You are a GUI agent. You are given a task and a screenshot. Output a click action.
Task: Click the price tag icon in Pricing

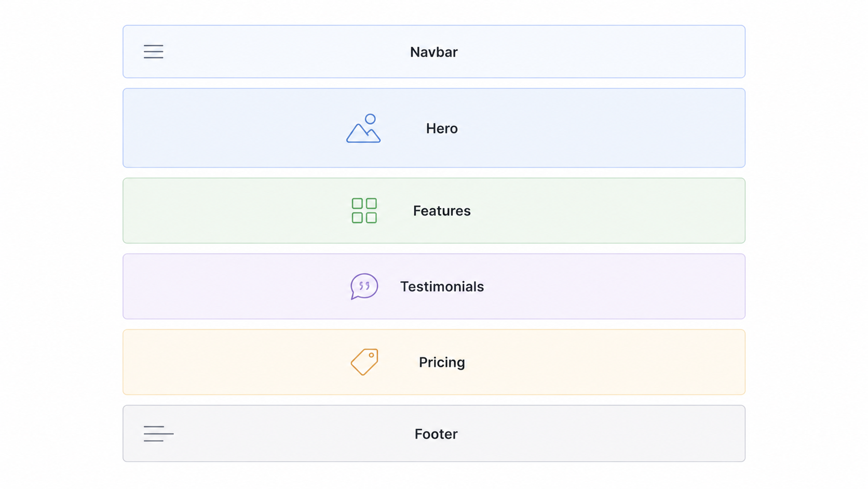pos(364,362)
